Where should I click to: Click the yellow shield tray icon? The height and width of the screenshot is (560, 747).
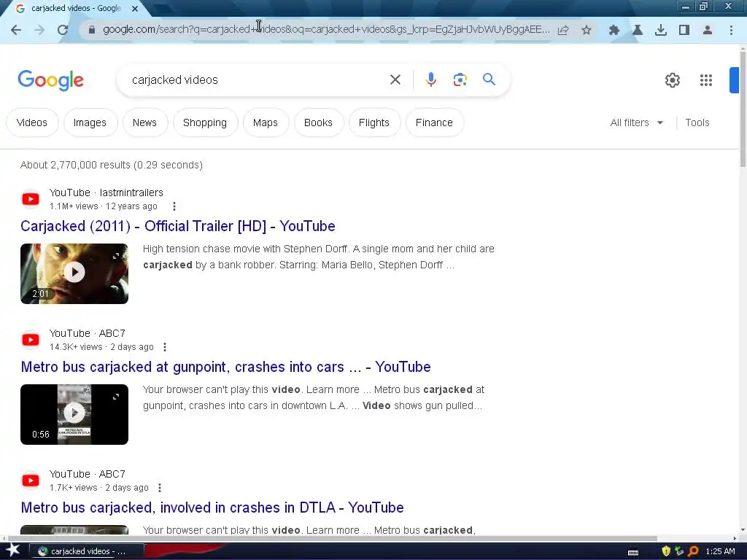pyautogui.click(x=665, y=551)
